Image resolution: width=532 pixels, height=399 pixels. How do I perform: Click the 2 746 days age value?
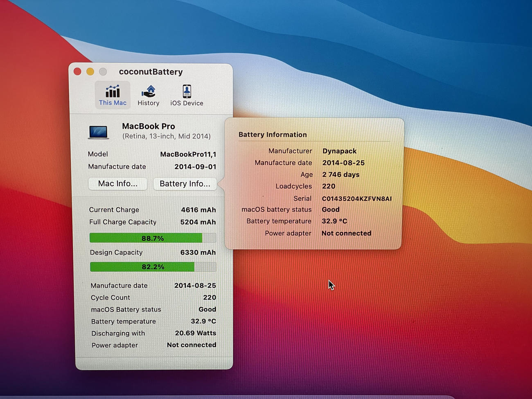pyautogui.click(x=341, y=174)
